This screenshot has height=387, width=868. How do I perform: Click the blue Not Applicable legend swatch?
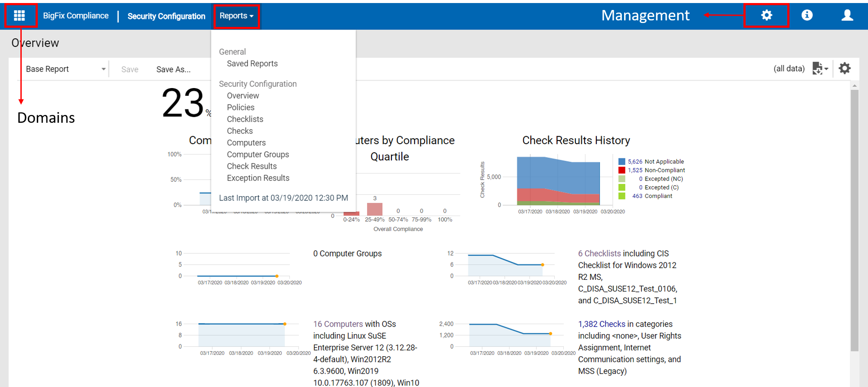point(622,162)
